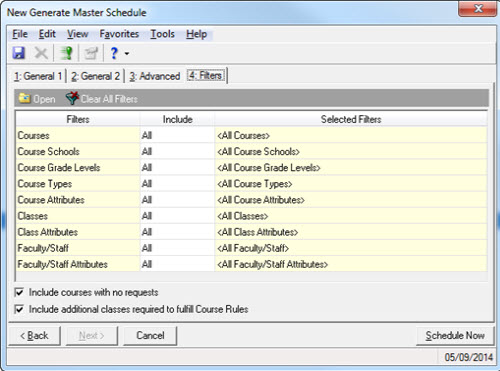The height and width of the screenshot is (371, 500).
Task: Click the greyed Next button
Action: (x=92, y=335)
